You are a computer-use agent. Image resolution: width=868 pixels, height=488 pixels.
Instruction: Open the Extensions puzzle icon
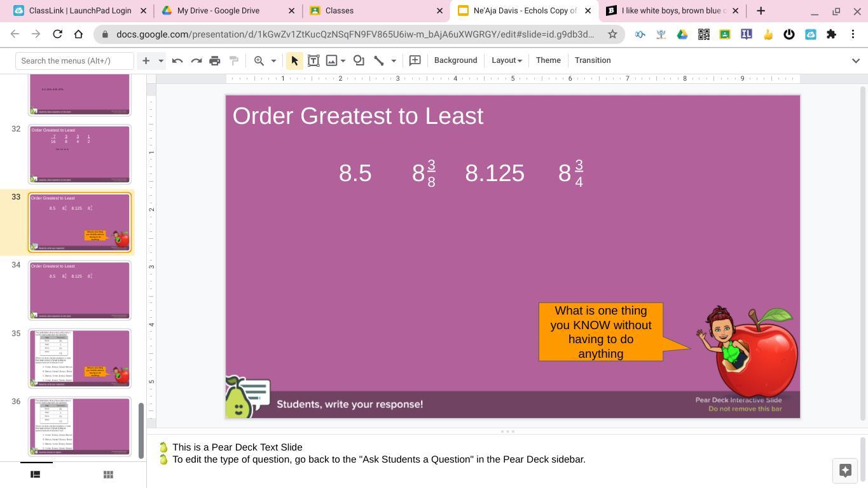pyautogui.click(x=831, y=34)
